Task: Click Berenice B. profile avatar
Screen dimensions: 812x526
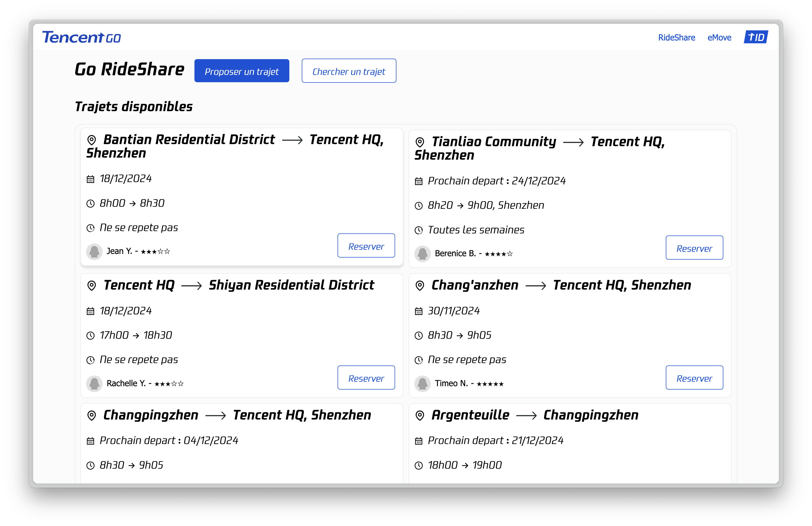Action: [422, 254]
